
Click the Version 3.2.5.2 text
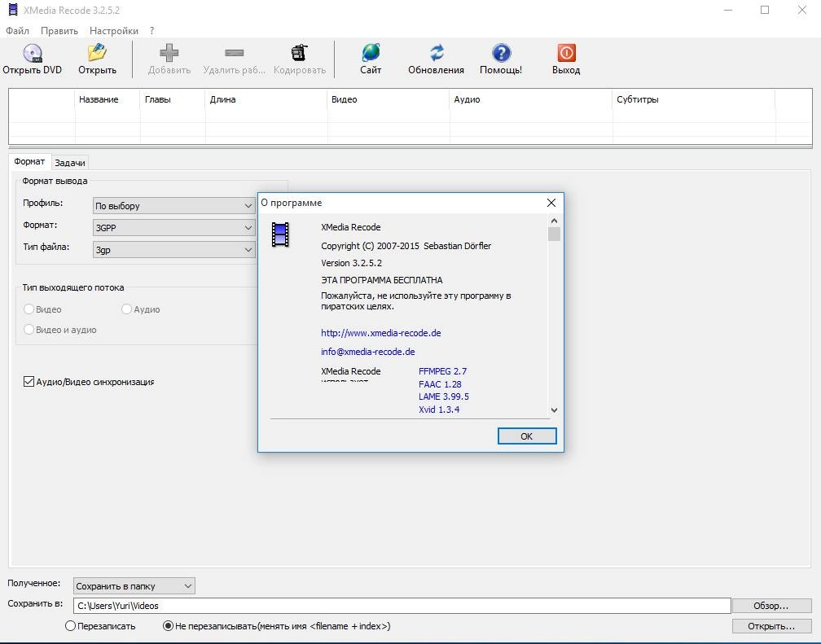351,263
